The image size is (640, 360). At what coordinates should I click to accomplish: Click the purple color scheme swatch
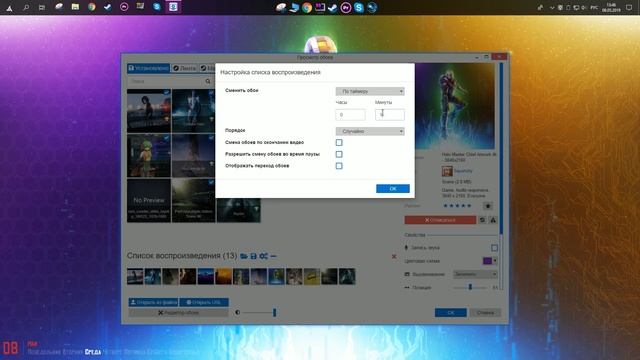[x=487, y=260]
